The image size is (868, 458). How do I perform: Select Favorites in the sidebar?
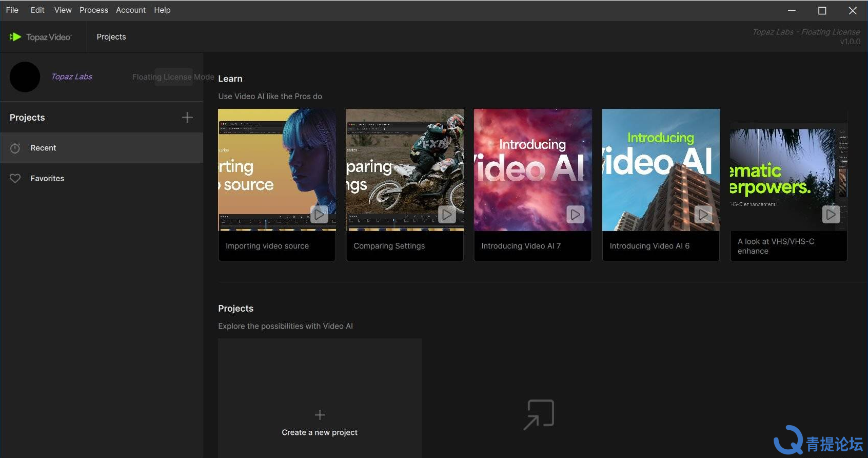47,179
